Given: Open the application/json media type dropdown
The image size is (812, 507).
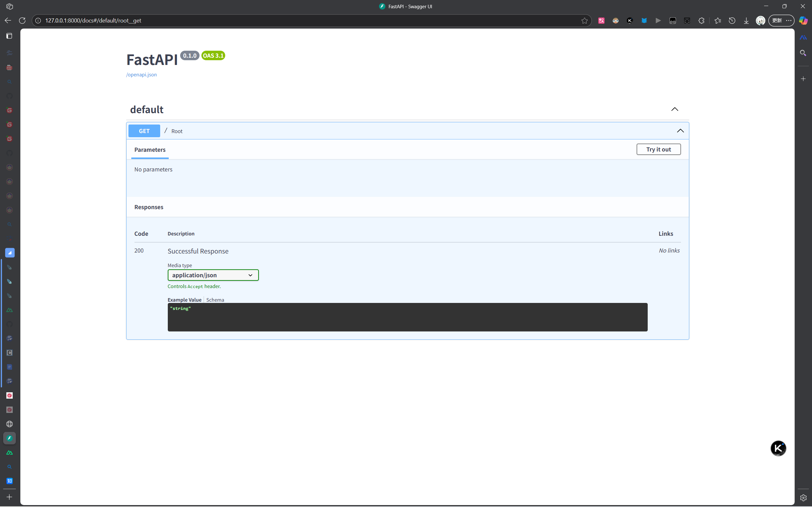Looking at the screenshot, I should pyautogui.click(x=213, y=275).
